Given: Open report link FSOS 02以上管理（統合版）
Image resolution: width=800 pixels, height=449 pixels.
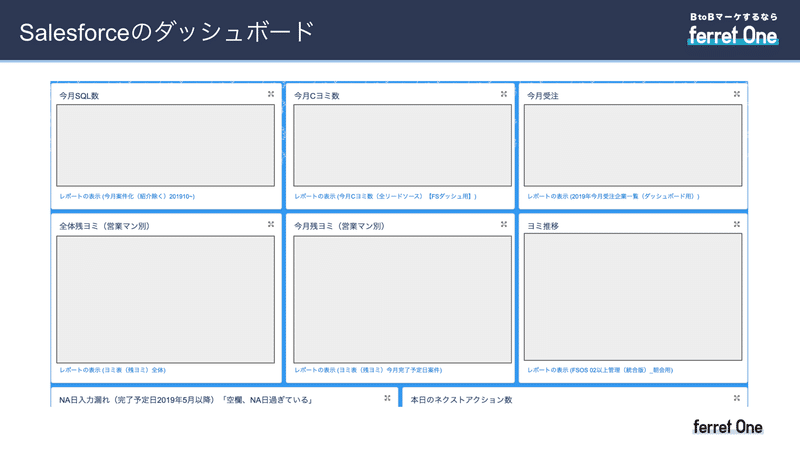Looking at the screenshot, I should [x=600, y=370].
